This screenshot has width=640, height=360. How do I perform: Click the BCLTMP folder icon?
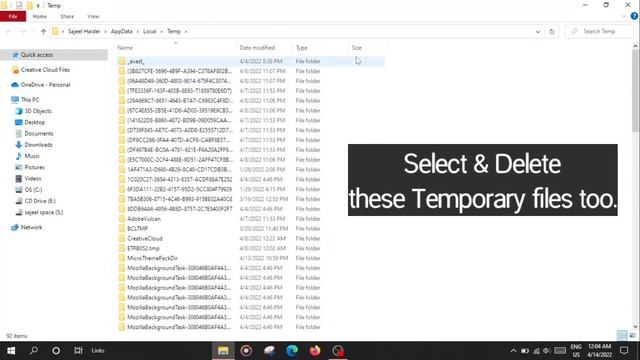tap(122, 229)
